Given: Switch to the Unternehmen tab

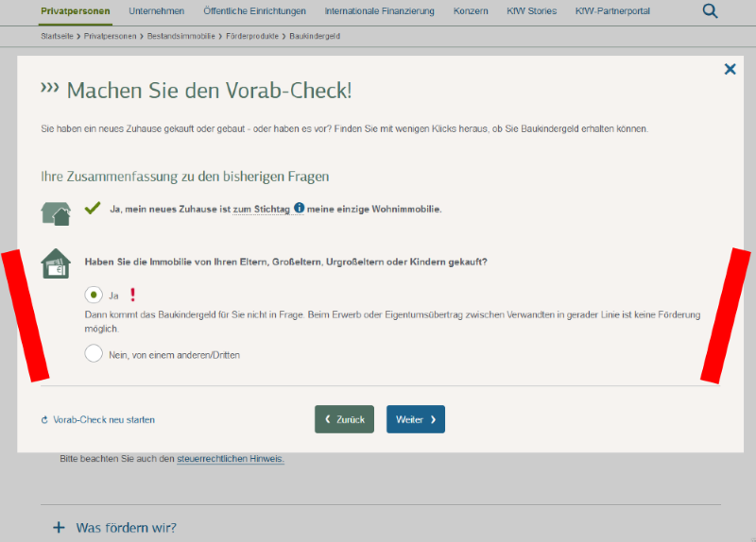Looking at the screenshot, I should point(156,11).
